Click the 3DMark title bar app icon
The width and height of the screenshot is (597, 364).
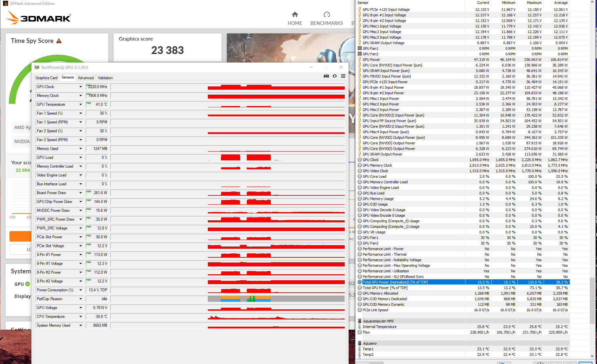pyautogui.click(x=6, y=4)
